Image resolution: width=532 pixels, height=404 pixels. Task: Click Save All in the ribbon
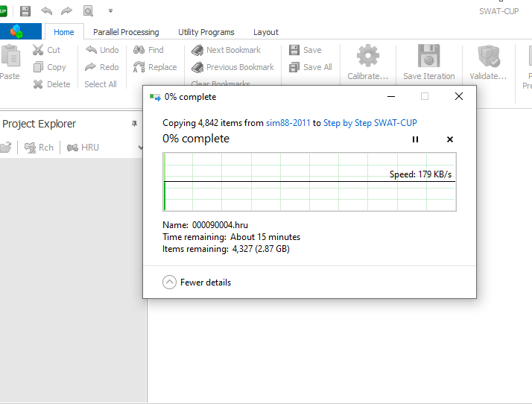pos(311,67)
